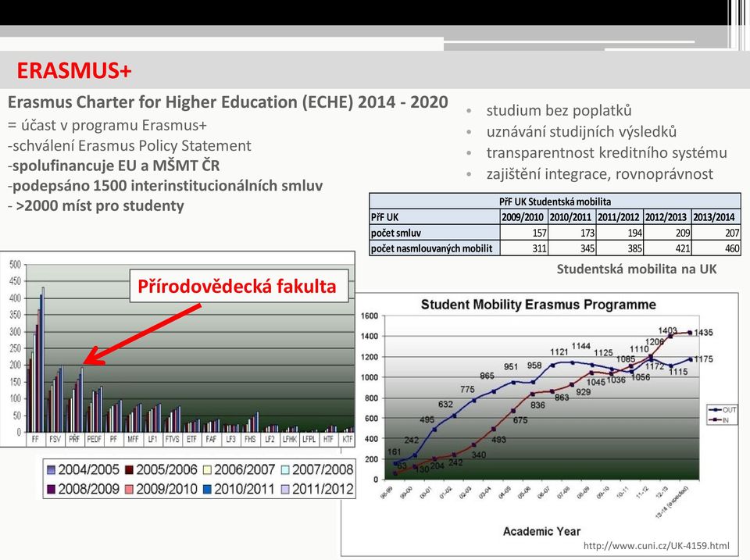Image resolution: width=750 pixels, height=560 pixels.
Task: Select the 2012/2013 table column header
Action: coord(666,217)
